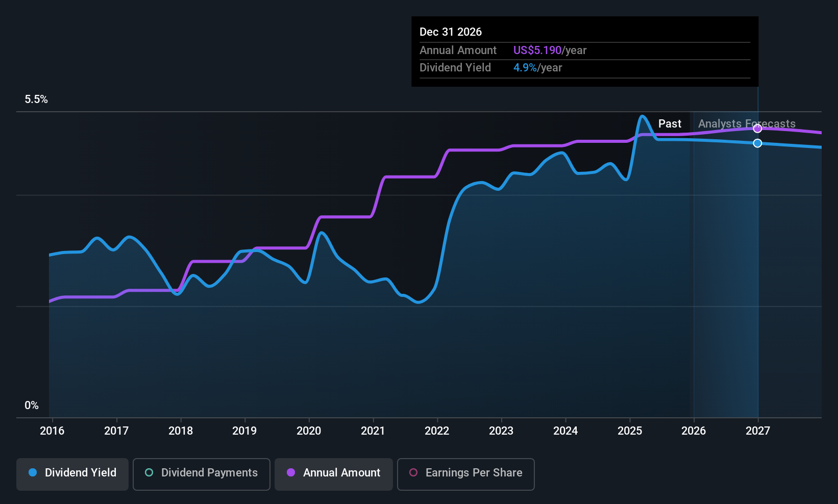Click the 2016 year label on the axis
Screen dimensions: 838x504
point(52,431)
